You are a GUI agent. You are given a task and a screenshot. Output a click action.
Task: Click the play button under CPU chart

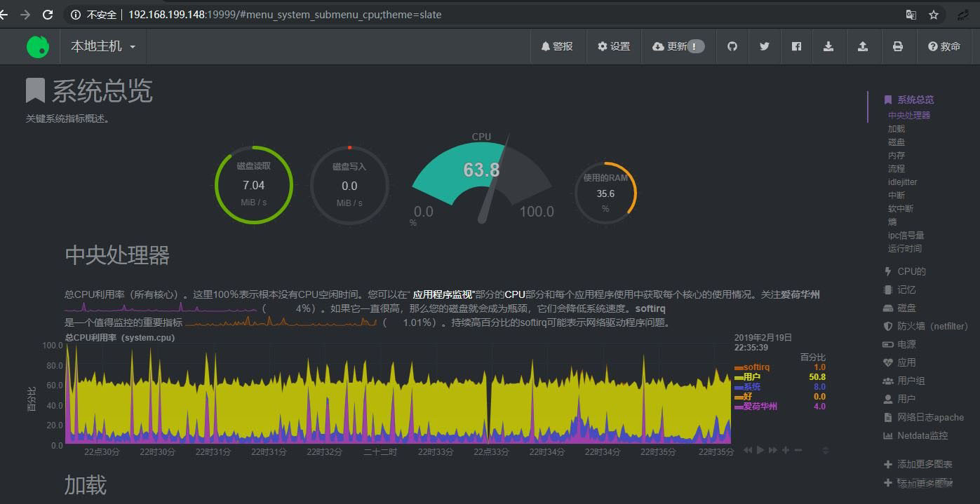[x=760, y=450]
